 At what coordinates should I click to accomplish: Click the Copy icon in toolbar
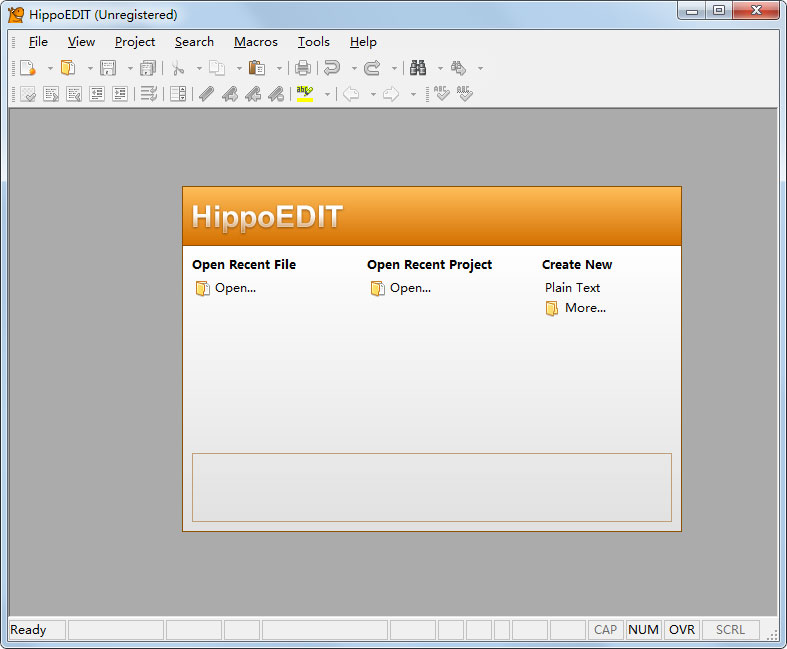[x=217, y=68]
